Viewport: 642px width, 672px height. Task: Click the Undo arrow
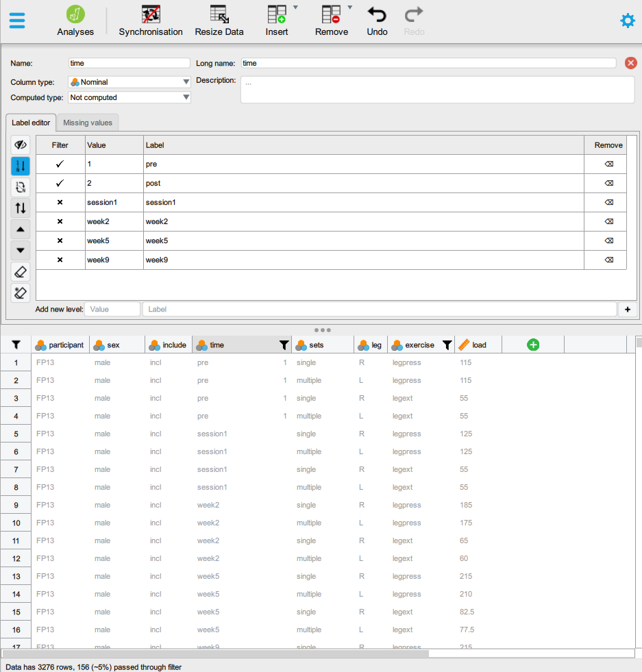(377, 14)
